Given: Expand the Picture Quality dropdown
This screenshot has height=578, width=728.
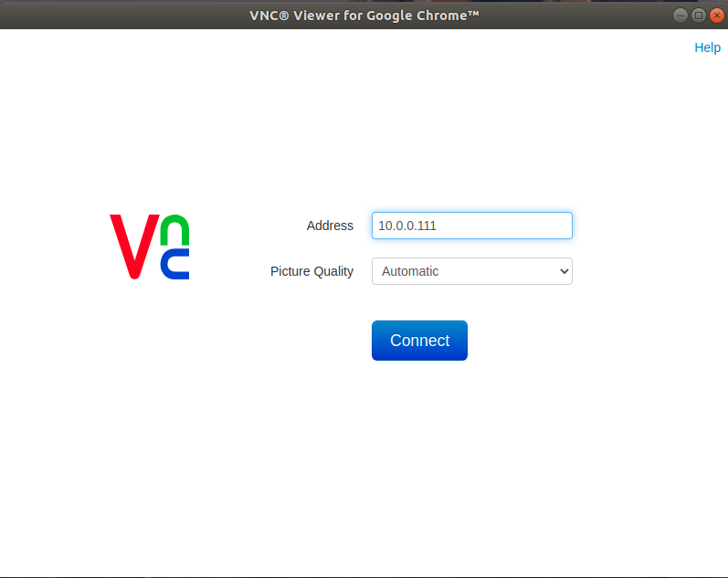Looking at the screenshot, I should point(471,271).
